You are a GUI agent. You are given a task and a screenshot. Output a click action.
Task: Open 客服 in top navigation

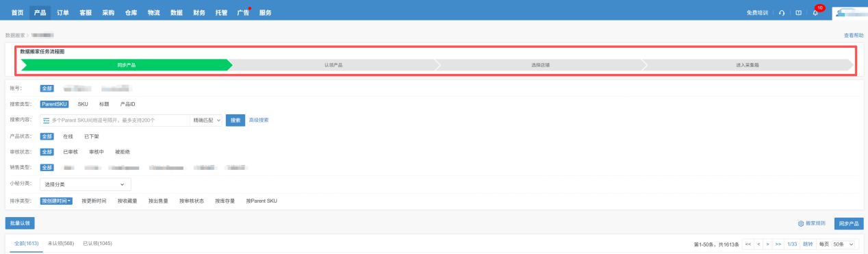pyautogui.click(x=85, y=13)
